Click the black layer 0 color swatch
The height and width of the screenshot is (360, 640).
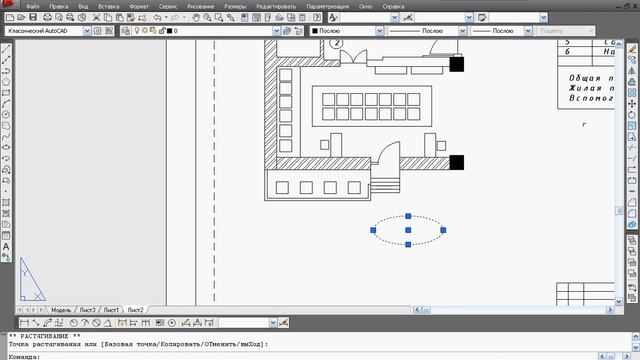169,31
